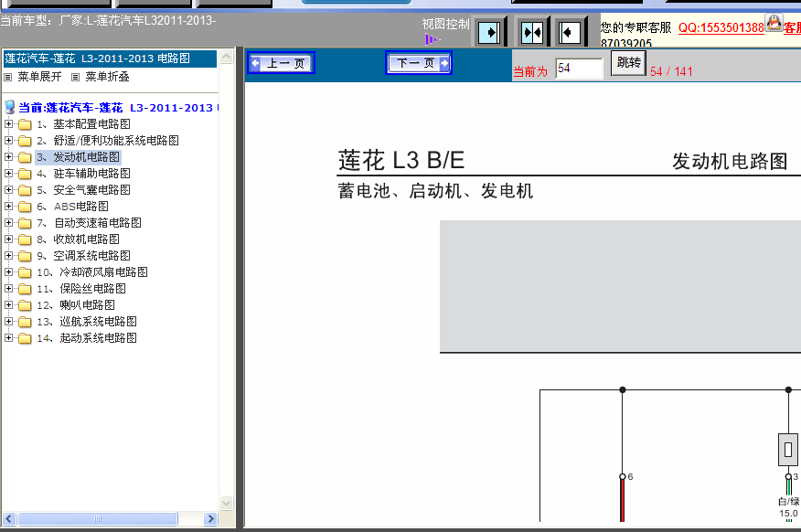Expand the 13、巡航系统电路图 tree node
Screen dimensions: 801x532
click(8, 321)
